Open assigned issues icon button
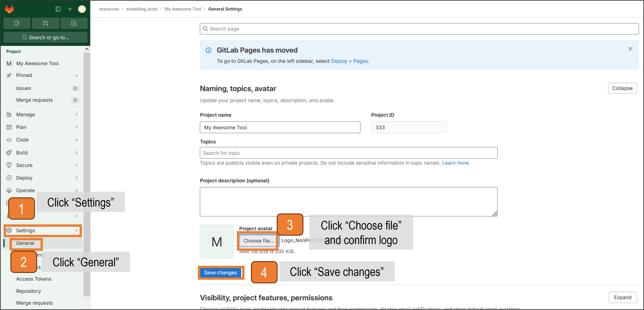 point(17,23)
